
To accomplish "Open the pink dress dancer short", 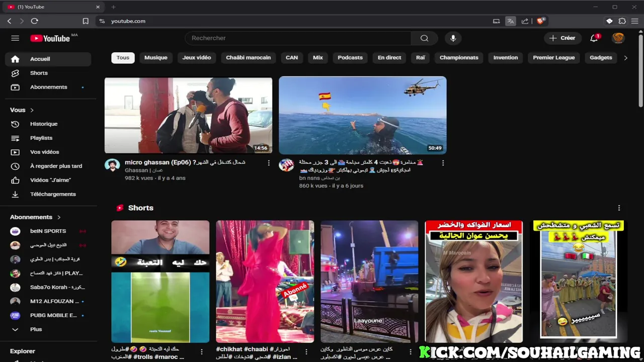I will click(x=265, y=282).
